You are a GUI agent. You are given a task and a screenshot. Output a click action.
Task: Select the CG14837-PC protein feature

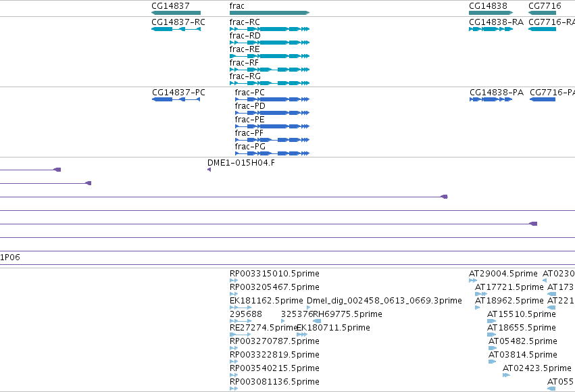tap(176, 99)
